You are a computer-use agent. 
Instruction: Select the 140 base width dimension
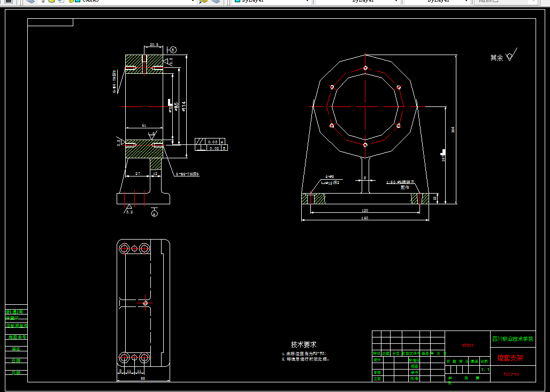[365, 218]
